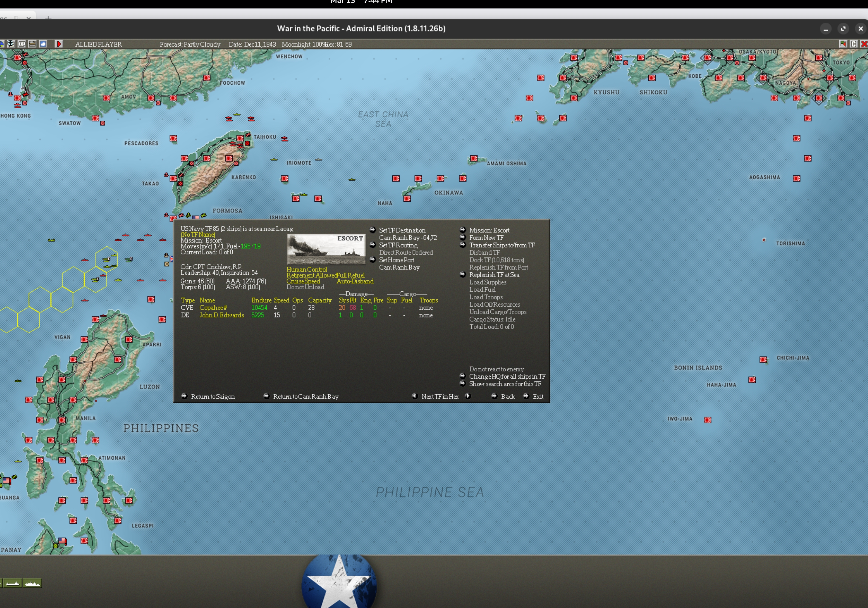
Task: Click the right arrow after Next TF in Hex
Action: (x=468, y=396)
